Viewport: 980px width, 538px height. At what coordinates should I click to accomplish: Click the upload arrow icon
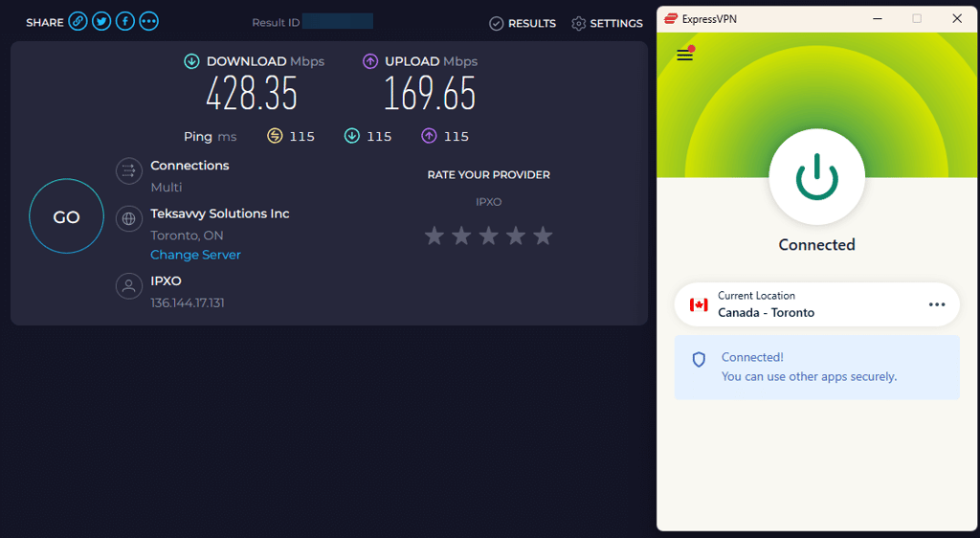(370, 61)
